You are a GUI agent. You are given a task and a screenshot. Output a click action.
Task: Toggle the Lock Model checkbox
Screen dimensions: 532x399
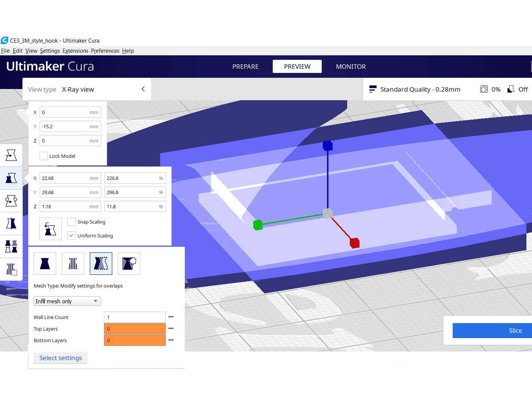(43, 156)
